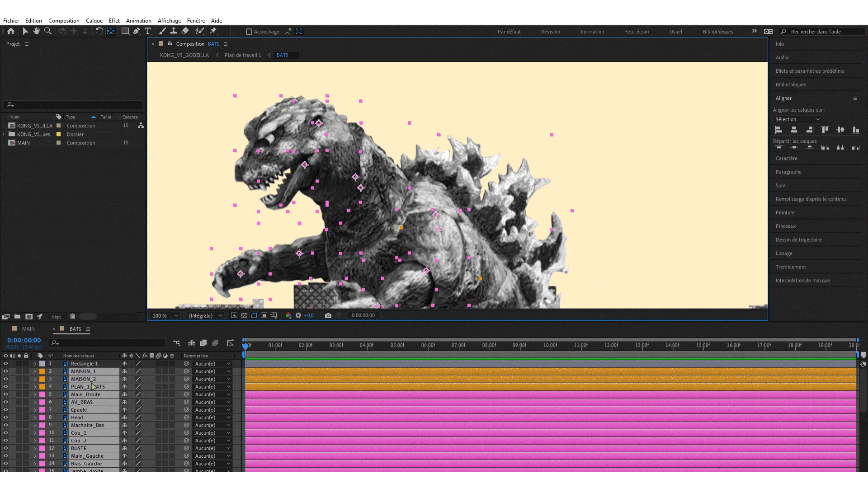868x488 pixels.
Task: Select the Puppet Pin tool
Action: [x=213, y=31]
